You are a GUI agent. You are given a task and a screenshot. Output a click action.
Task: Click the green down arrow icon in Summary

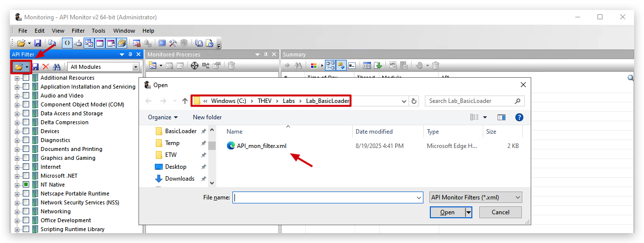pos(378,65)
